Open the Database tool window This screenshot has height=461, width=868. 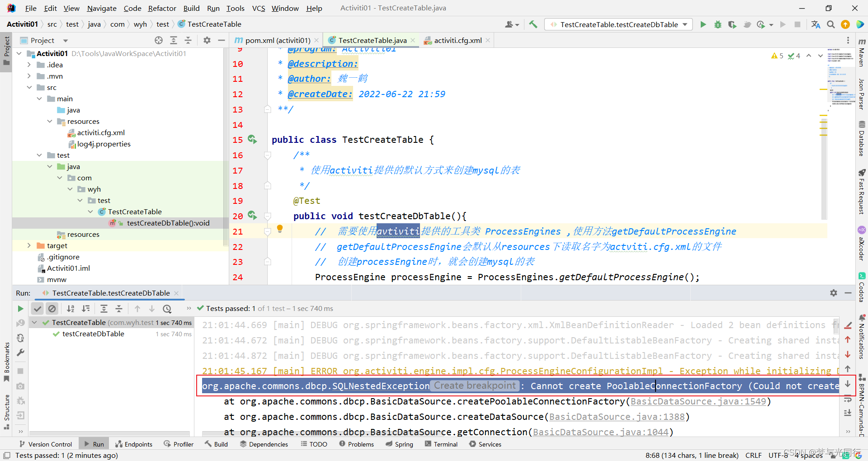pyautogui.click(x=862, y=139)
